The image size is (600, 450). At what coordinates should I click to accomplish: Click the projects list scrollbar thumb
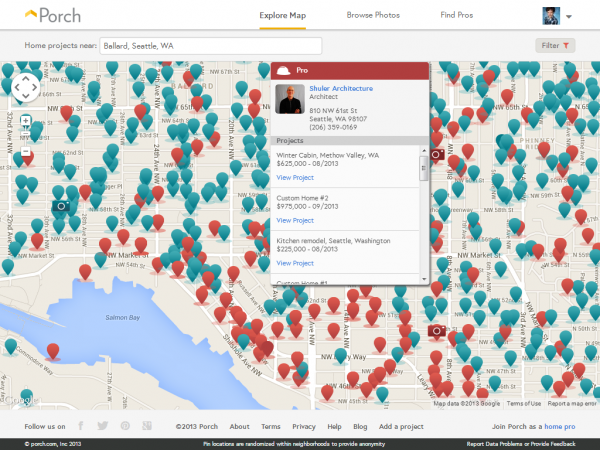click(424, 168)
